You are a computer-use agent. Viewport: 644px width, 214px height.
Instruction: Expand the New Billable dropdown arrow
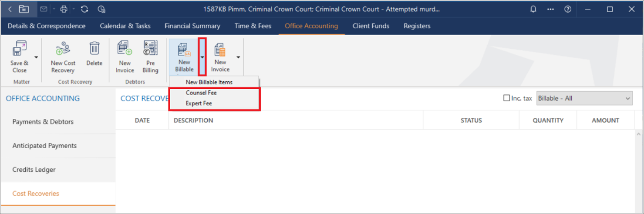[202, 57]
